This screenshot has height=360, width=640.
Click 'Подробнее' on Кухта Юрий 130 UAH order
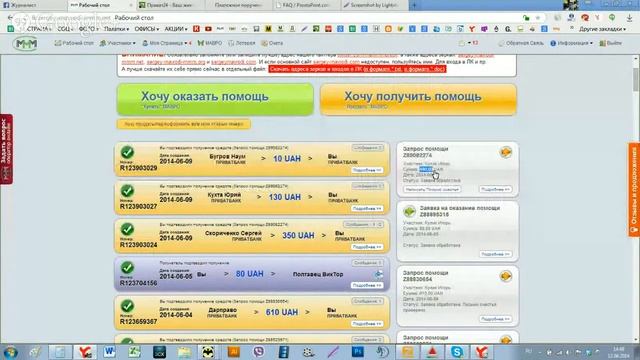click(367, 209)
